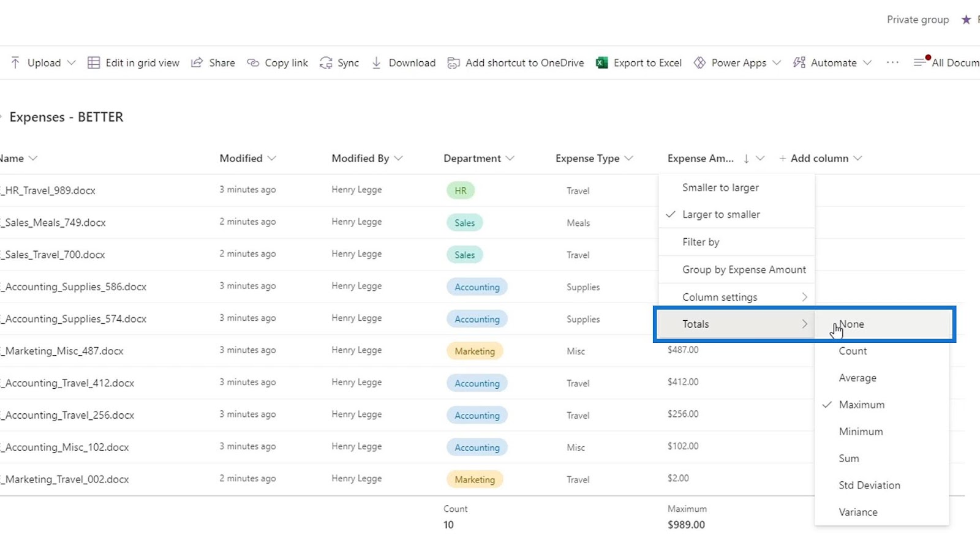
Task: Select Minimum total option
Action: coord(882,432)
